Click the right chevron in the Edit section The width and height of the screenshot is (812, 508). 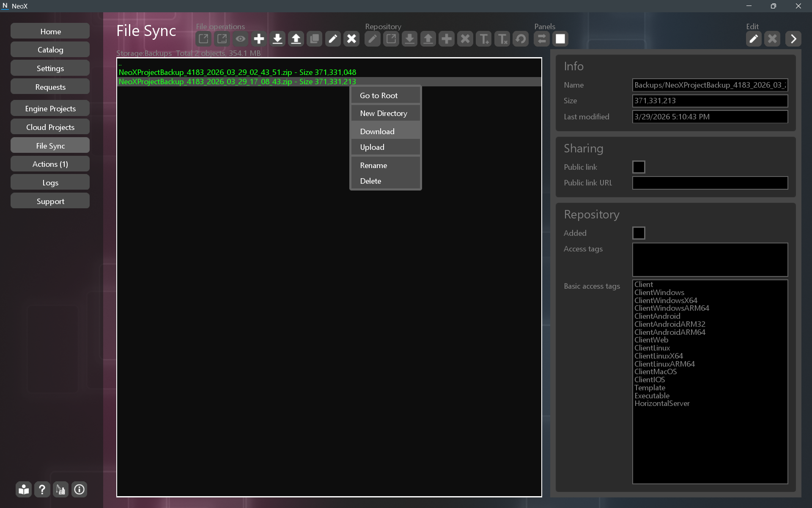click(x=793, y=39)
